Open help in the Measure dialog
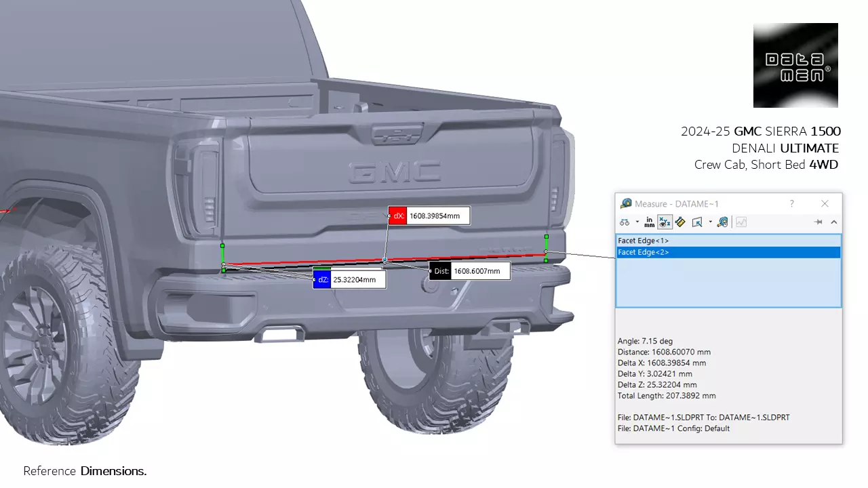Image resolution: width=868 pixels, height=488 pixels. 791,203
